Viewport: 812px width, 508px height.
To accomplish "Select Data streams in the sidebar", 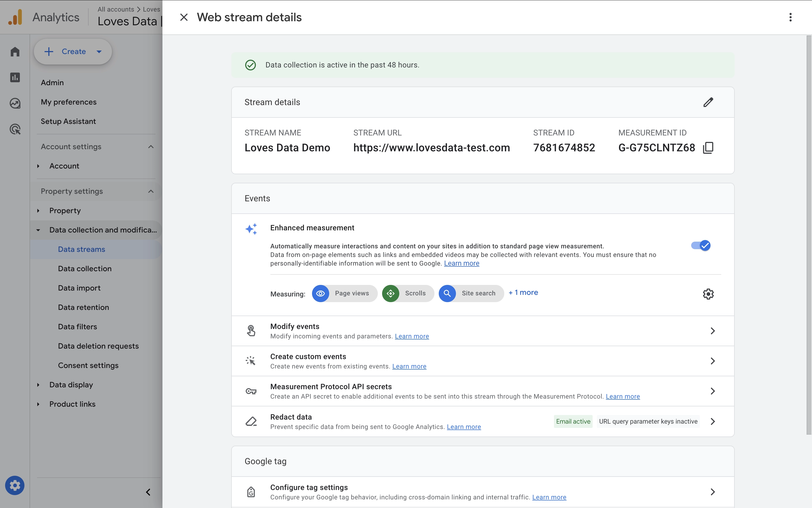I will [x=95, y=249].
